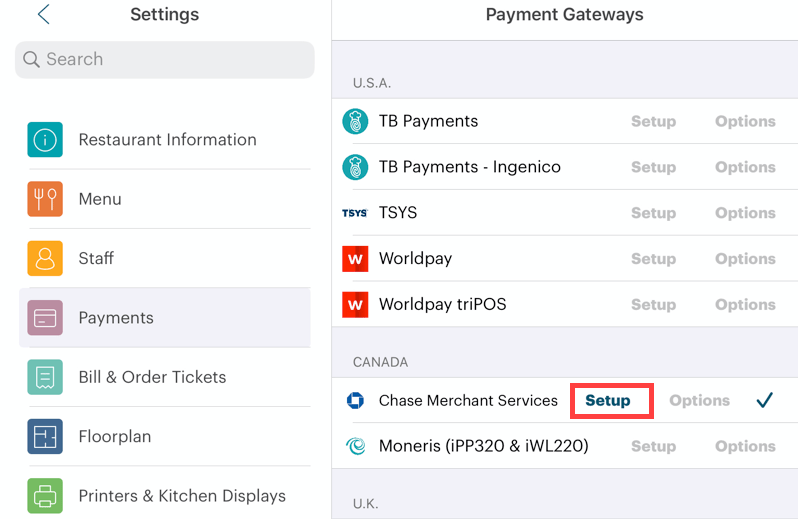Select the TB Payments gateway row
Screen dimensions: 798x519
tap(428, 121)
